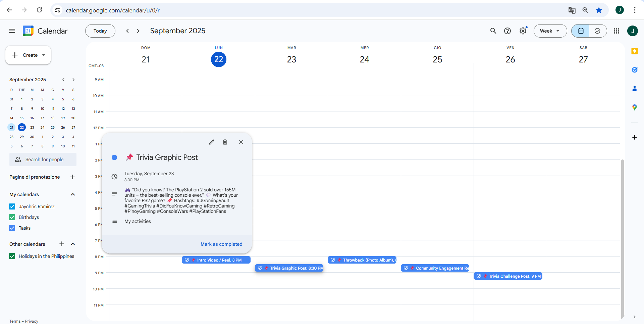Toggle the Jaychris Ramirez calendar checkbox

click(12, 206)
